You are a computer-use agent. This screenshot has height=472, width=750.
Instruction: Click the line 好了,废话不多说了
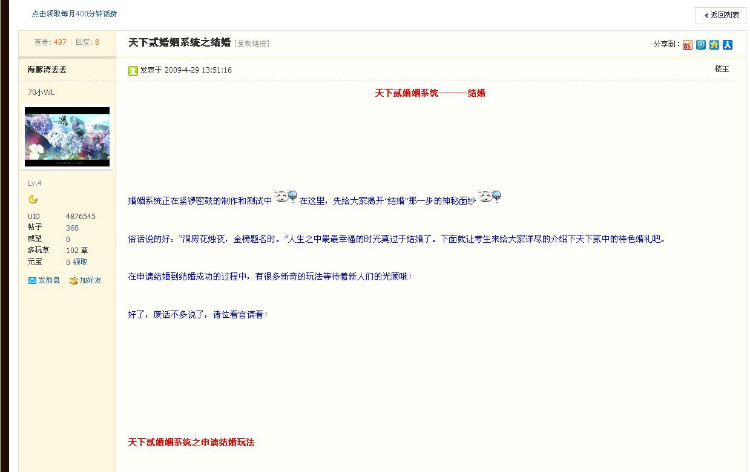tap(198, 315)
